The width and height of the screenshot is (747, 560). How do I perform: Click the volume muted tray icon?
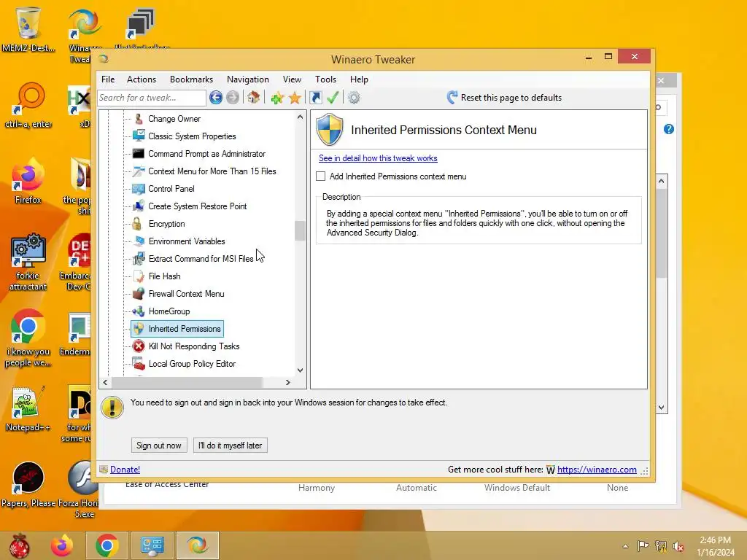pos(678,545)
